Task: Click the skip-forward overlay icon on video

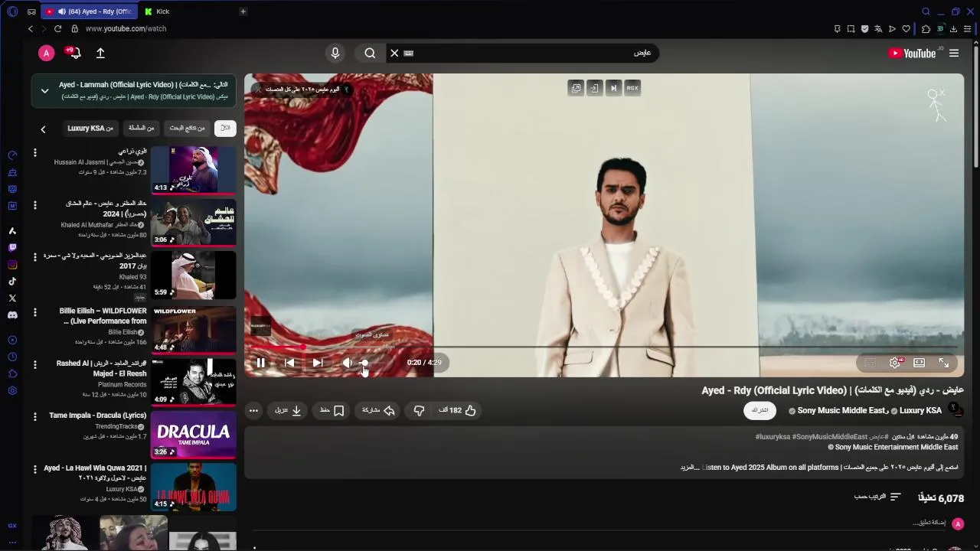Action: tap(613, 88)
